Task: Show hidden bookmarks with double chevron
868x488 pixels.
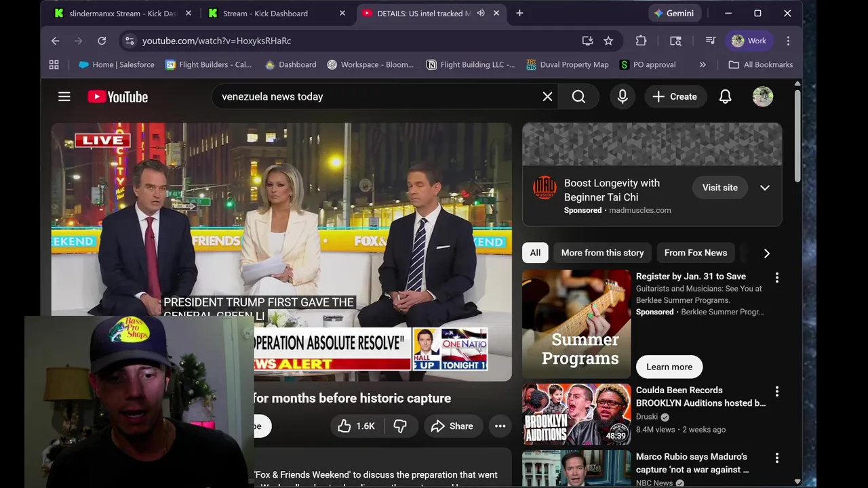Action: click(x=703, y=64)
